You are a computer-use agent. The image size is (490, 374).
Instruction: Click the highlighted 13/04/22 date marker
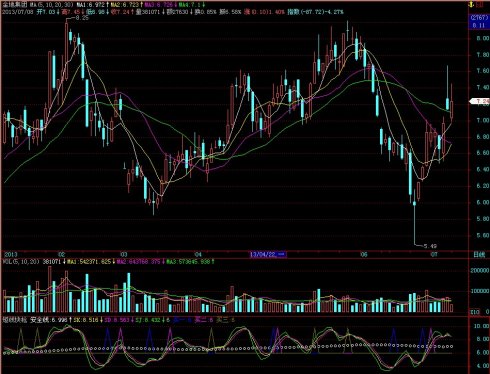pyautogui.click(x=268, y=255)
